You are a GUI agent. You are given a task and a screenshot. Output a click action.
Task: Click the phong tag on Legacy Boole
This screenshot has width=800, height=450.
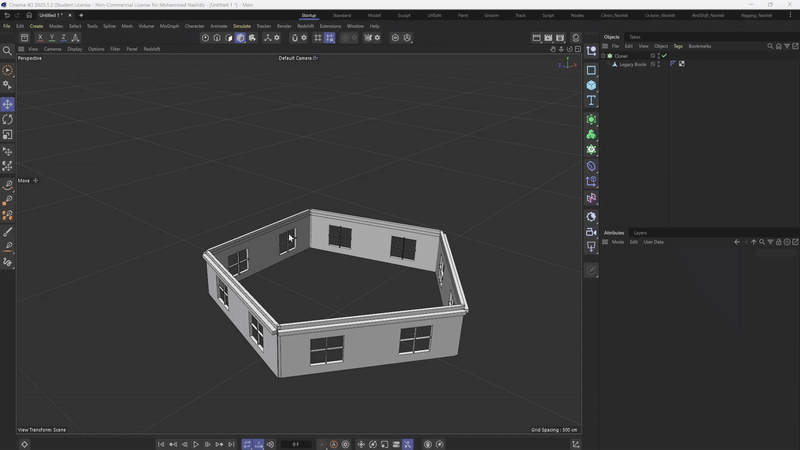(x=673, y=64)
